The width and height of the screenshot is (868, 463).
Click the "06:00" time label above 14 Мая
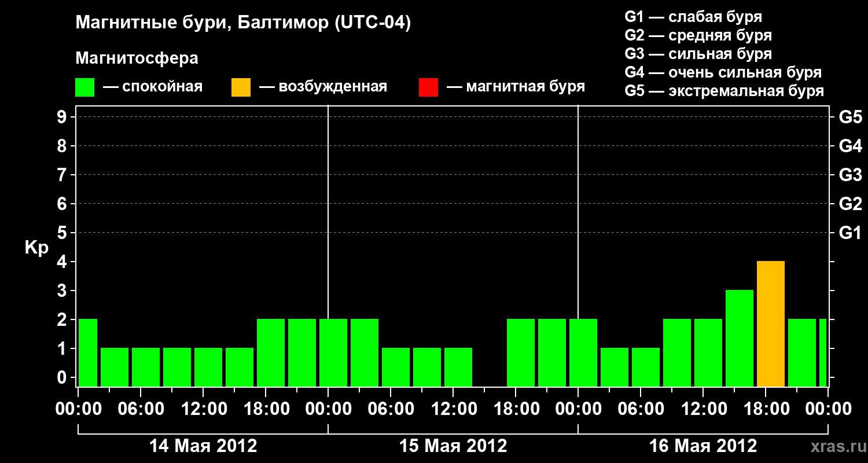[141, 409]
